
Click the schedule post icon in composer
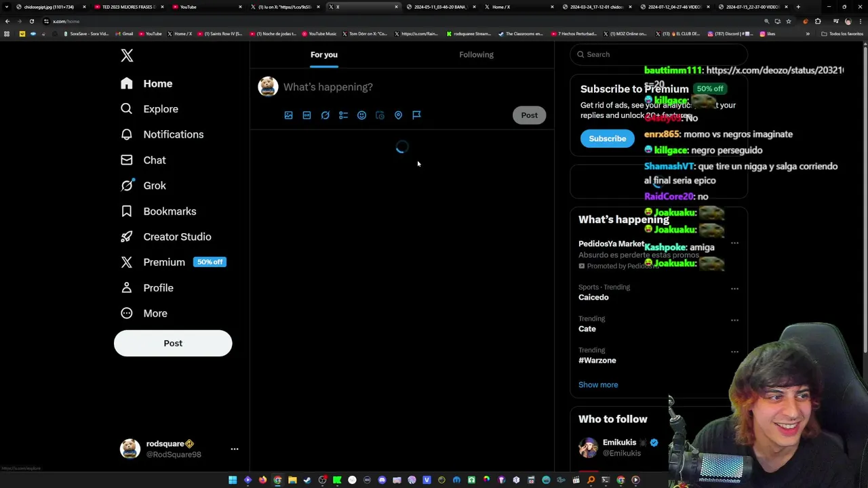(380, 115)
